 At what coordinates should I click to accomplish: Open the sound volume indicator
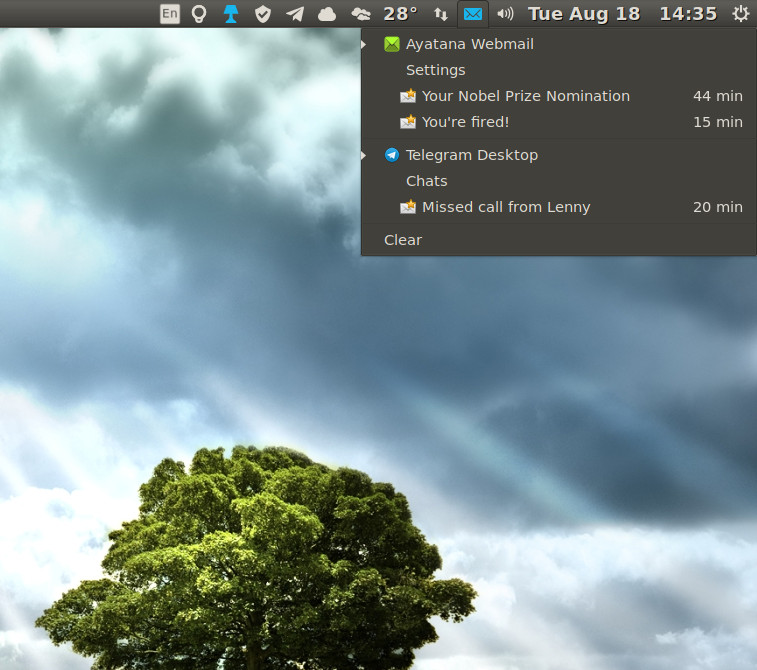coord(505,14)
